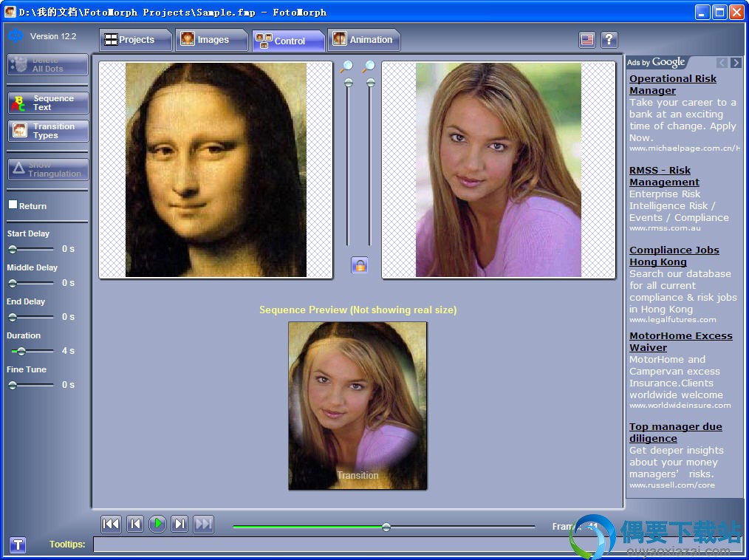
Task: Open Transition Types options
Action: coord(48,131)
